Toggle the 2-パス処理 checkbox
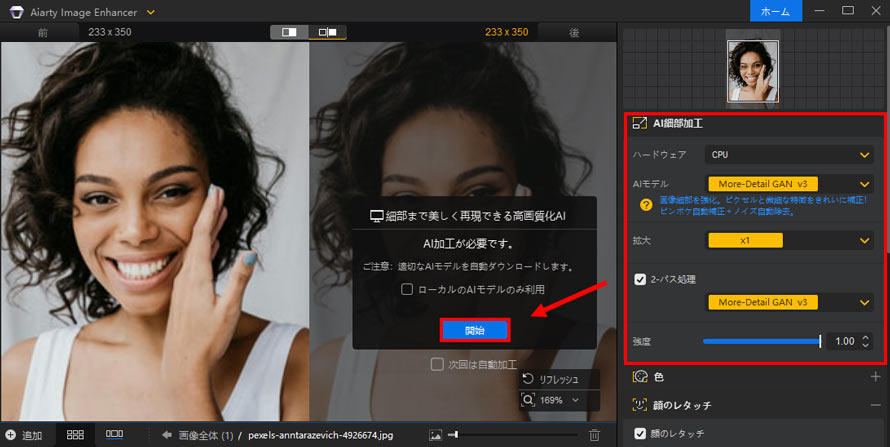Image resolution: width=890 pixels, height=447 pixels. (x=640, y=279)
